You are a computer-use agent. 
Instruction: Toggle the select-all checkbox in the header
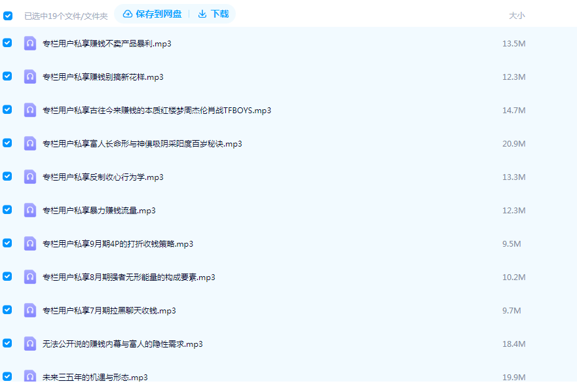point(8,16)
